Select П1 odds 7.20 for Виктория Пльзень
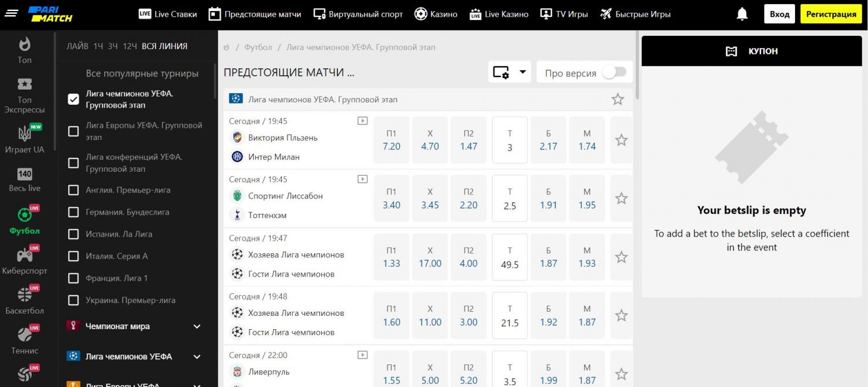 [x=391, y=140]
